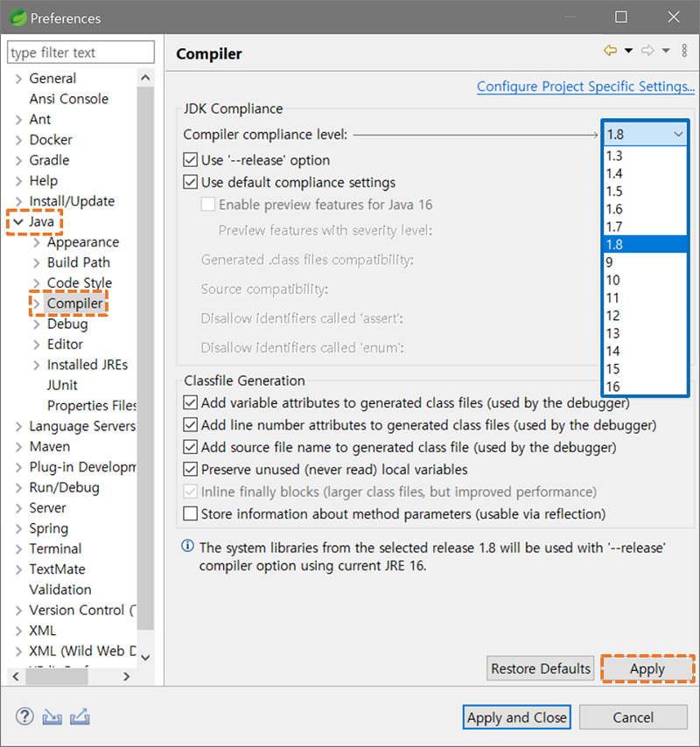Click tree horizontal scrollbar right arrow
700x747 pixels.
click(126, 676)
